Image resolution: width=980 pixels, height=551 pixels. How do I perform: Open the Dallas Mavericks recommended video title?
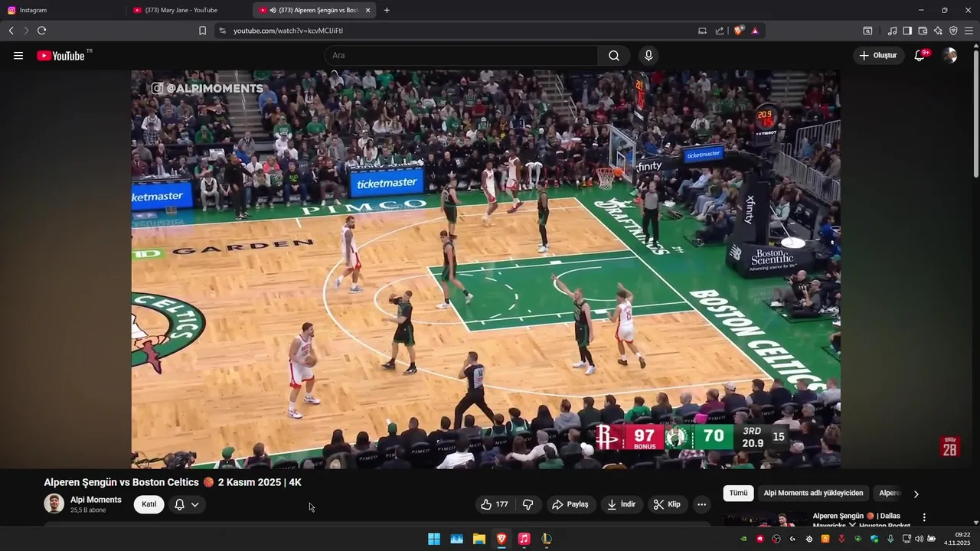[x=861, y=520]
